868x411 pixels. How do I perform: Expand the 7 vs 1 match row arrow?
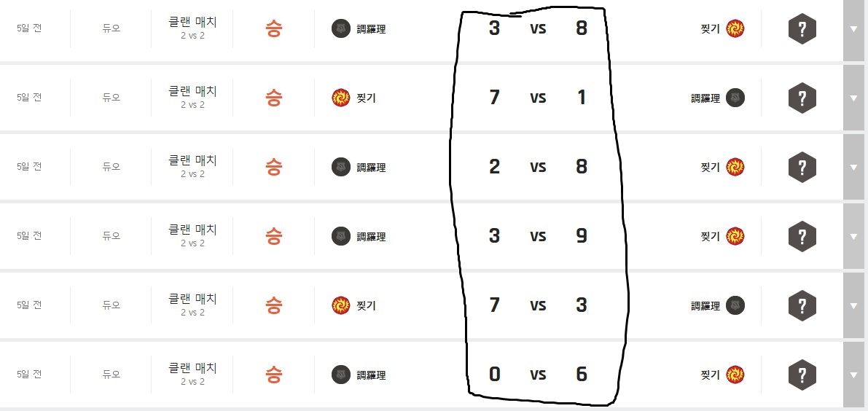853,98
